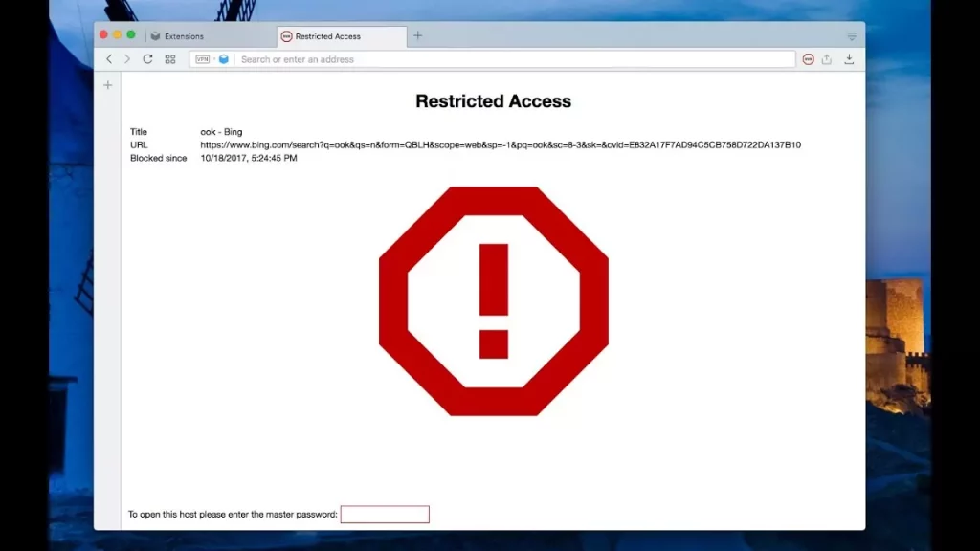Click the red Restricted Access stop icon
The image size is (980, 551).
click(x=809, y=59)
